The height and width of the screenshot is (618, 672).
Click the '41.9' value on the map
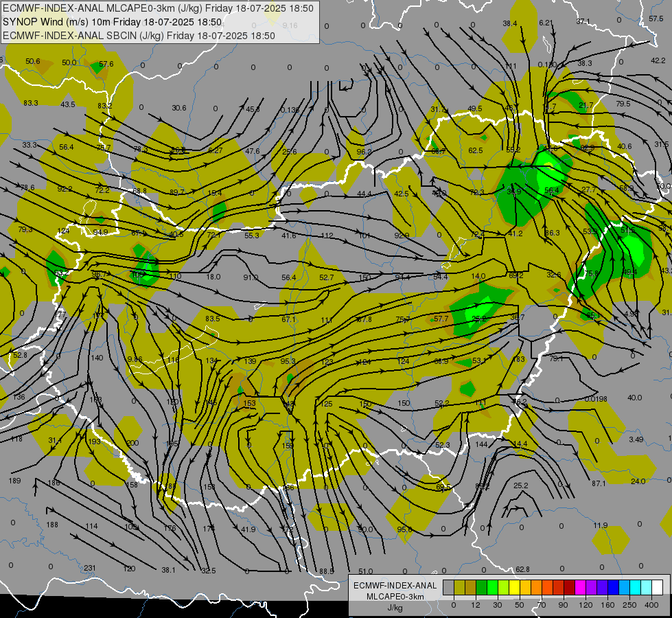[248, 529]
